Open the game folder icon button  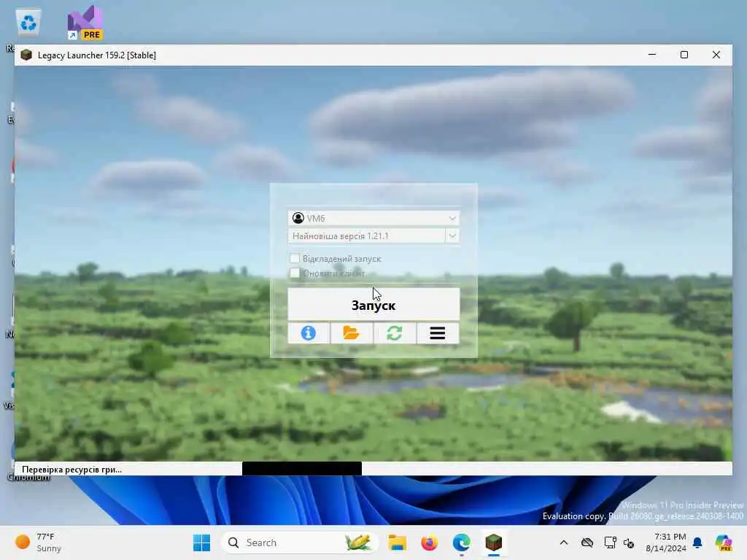click(x=351, y=332)
